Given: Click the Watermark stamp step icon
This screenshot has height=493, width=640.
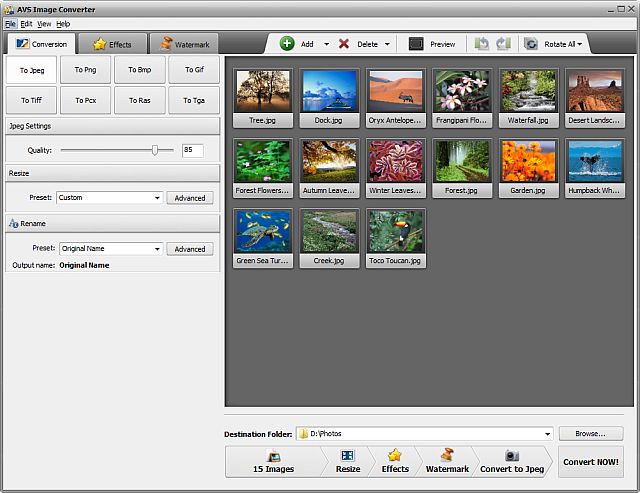Looking at the screenshot, I should [446, 455].
